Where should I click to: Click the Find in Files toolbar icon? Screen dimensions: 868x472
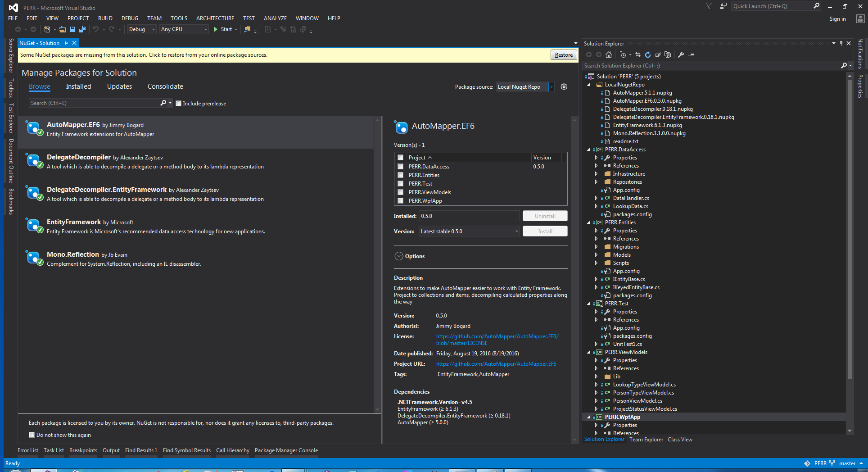(247, 29)
